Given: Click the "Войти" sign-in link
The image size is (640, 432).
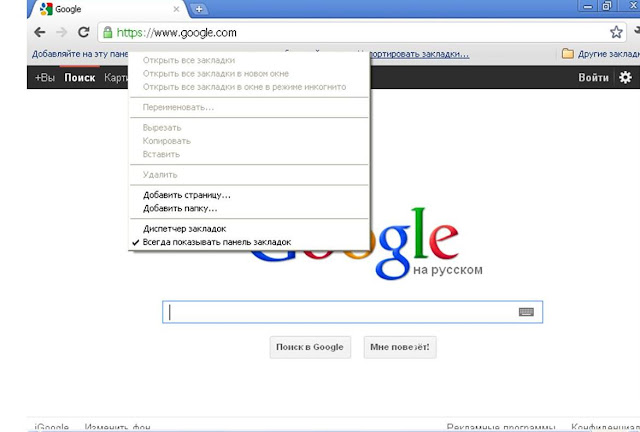Looking at the screenshot, I should (593, 78).
